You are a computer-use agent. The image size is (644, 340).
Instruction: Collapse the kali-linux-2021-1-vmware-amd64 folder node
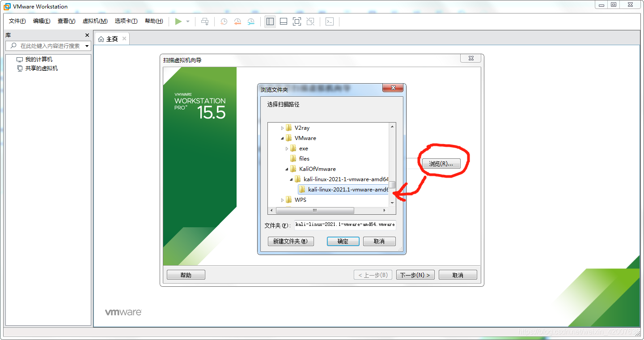291,179
